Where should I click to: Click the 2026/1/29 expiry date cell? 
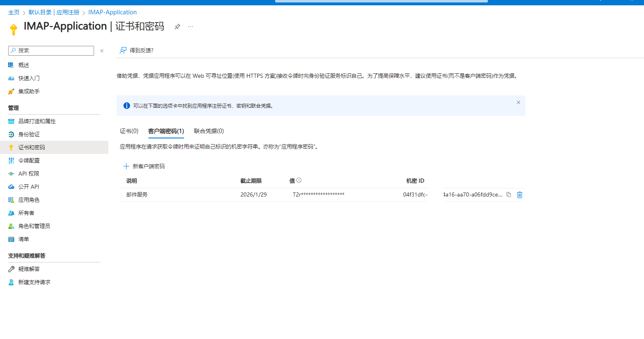click(254, 194)
